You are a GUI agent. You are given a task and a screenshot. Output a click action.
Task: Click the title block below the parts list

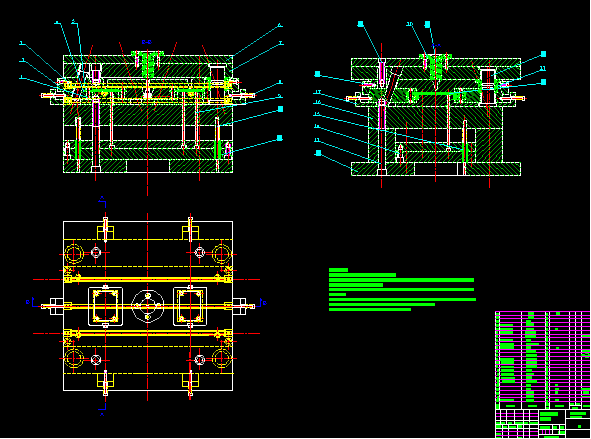pyautogui.click(x=542, y=424)
